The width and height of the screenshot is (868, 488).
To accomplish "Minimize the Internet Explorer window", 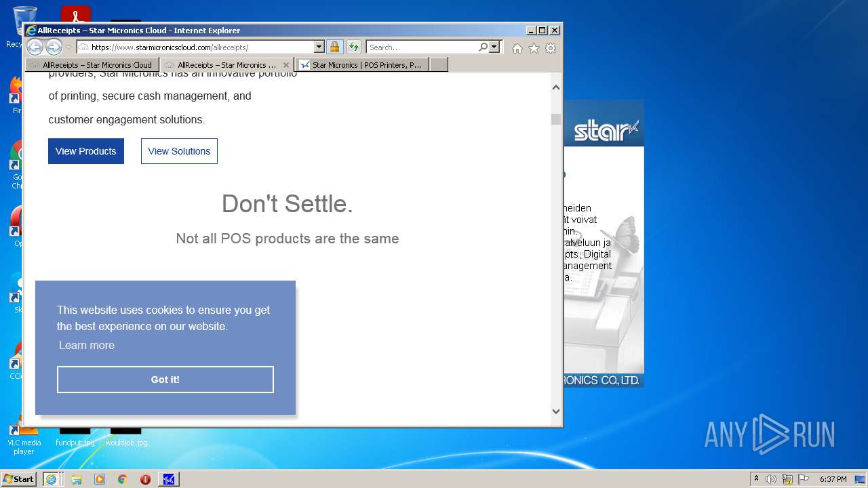I will pyautogui.click(x=530, y=30).
